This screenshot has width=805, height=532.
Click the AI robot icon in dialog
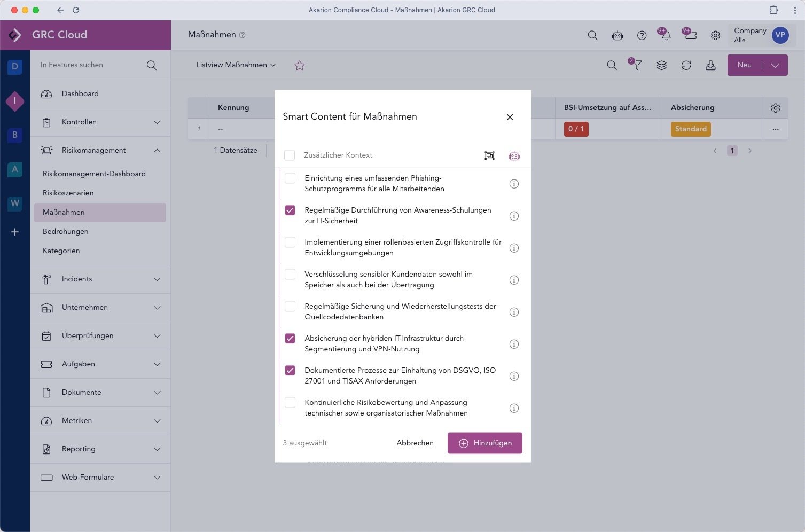click(514, 156)
